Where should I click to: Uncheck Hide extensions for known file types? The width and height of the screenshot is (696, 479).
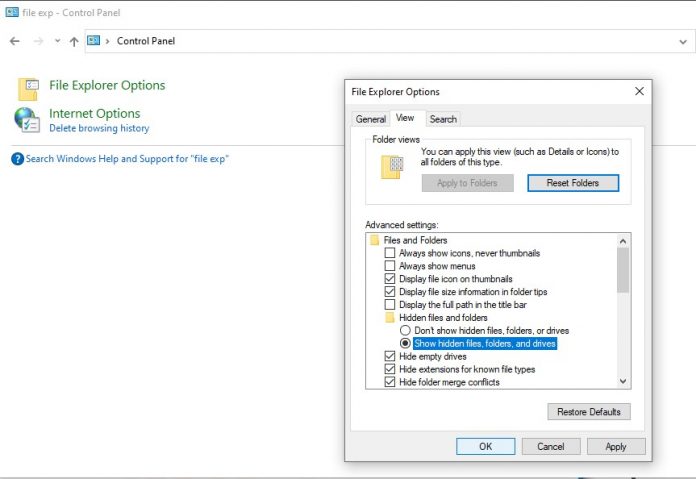390,369
